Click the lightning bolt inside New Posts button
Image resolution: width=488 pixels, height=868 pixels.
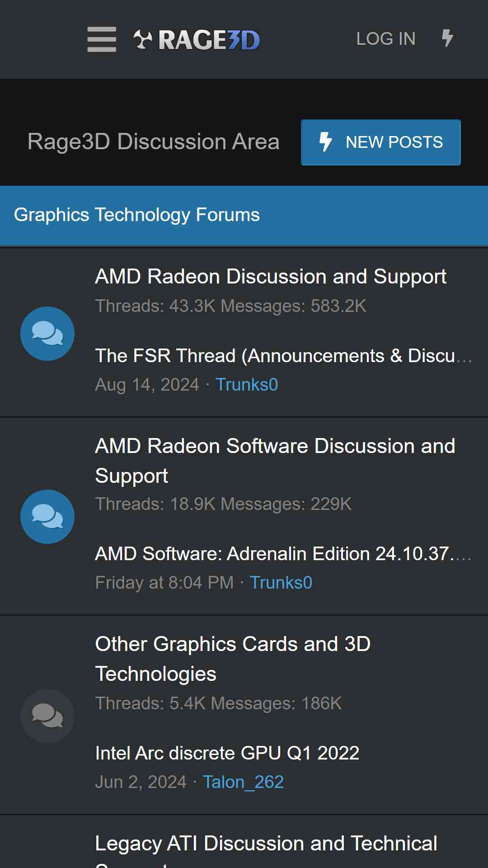(x=325, y=142)
